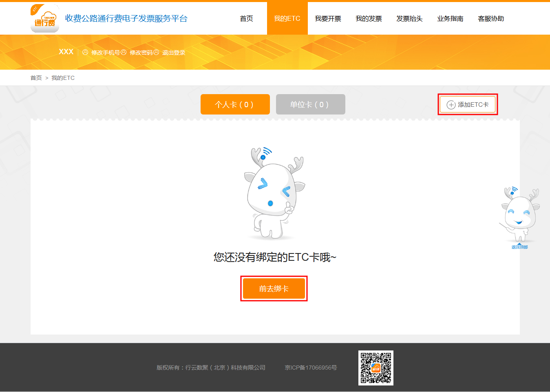The image size is (550, 392).
Task: Open 业务指南 menu item
Action: 450,18
